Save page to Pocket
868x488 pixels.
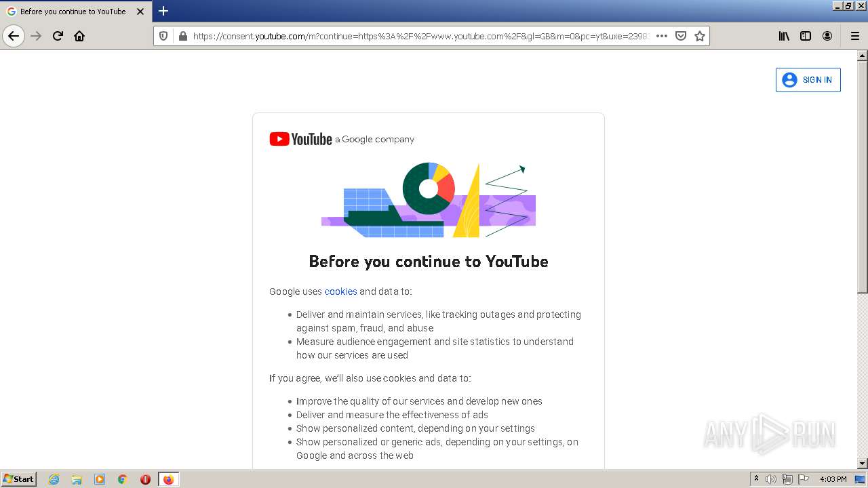point(681,36)
